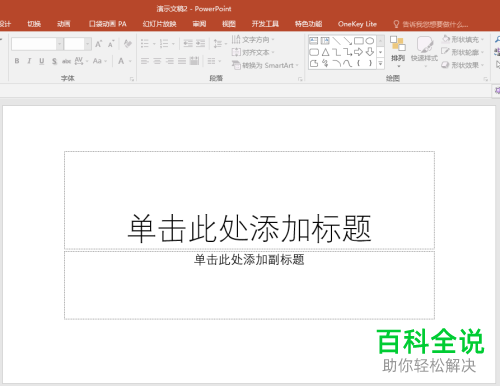Image resolution: width=500 pixels, height=386 pixels.
Task: Toggle underline formatting
Action: coord(41,61)
